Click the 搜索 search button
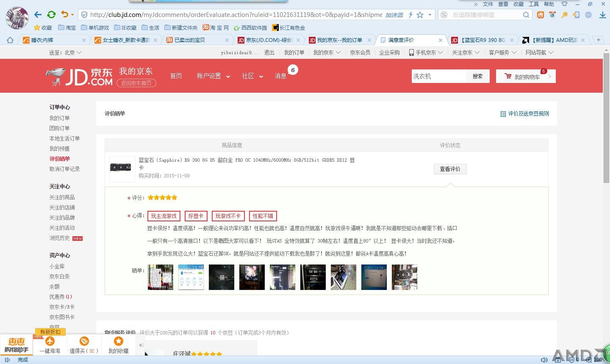This screenshot has height=364, width=610. point(478,76)
